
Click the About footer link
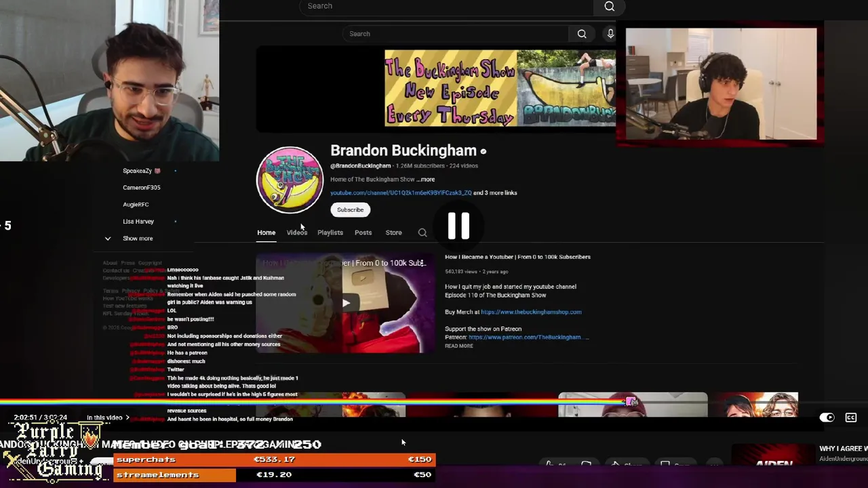click(110, 263)
